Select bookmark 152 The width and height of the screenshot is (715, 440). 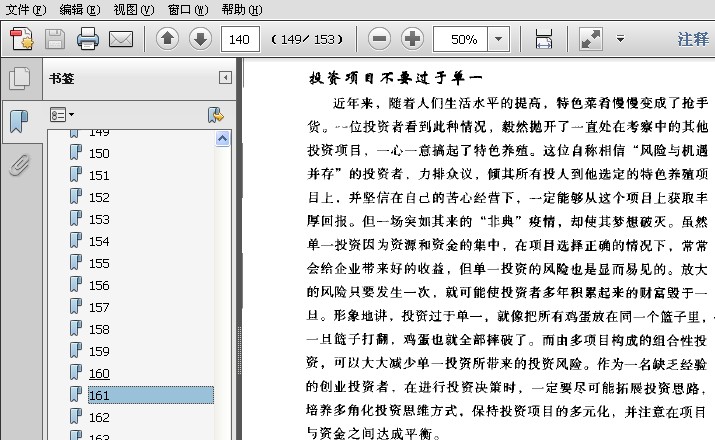99,197
